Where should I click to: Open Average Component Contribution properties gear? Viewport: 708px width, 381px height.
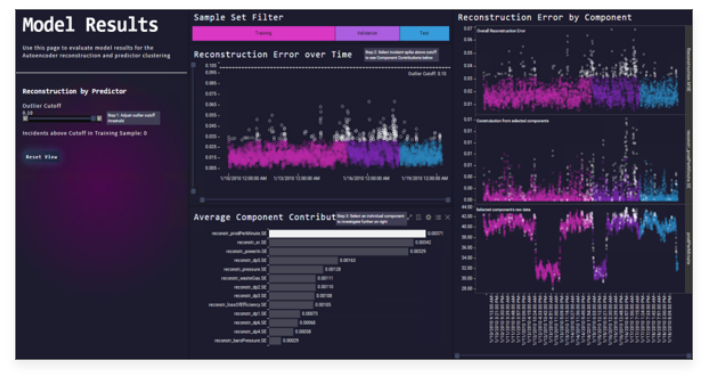pyautogui.click(x=429, y=218)
